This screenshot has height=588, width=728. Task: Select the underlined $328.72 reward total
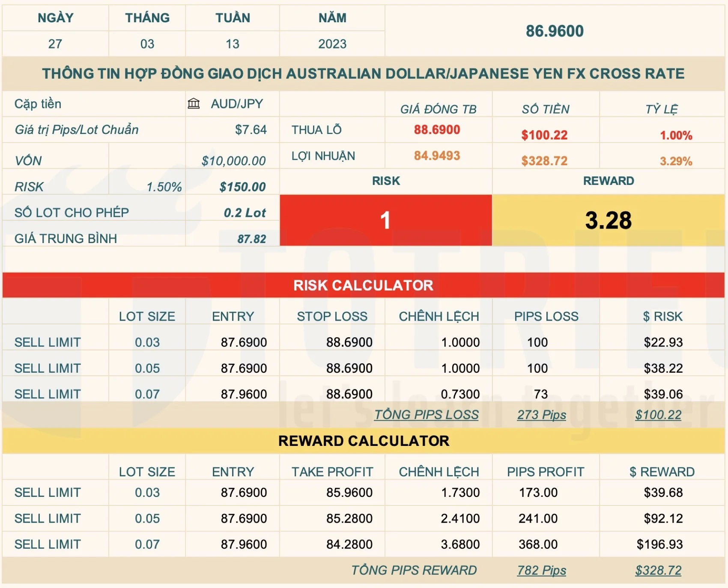658,570
